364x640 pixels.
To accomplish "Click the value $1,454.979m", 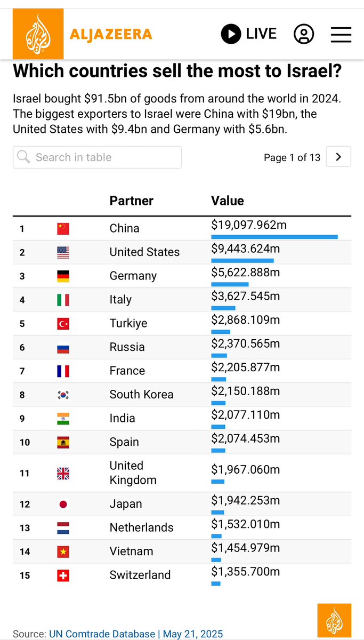I will pyautogui.click(x=245, y=548).
